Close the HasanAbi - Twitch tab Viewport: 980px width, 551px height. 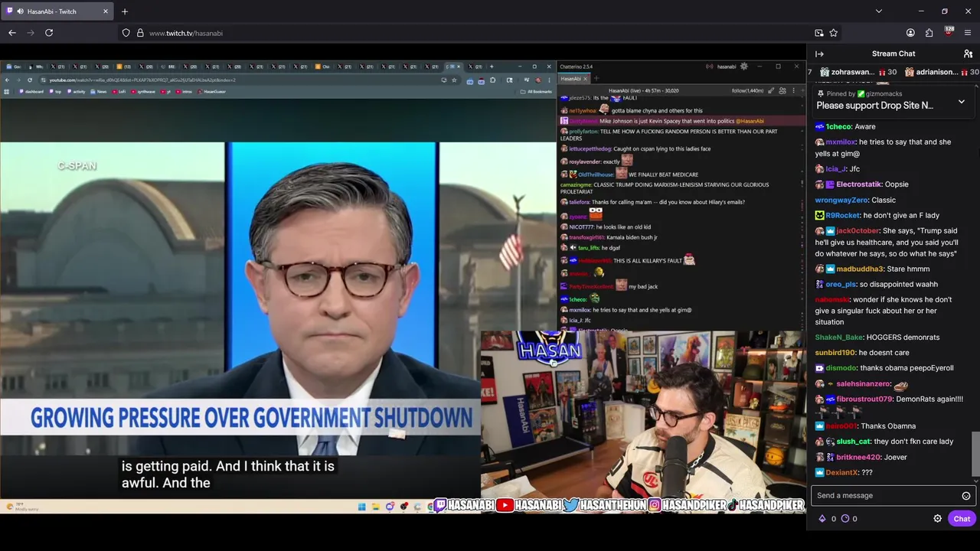click(106, 11)
